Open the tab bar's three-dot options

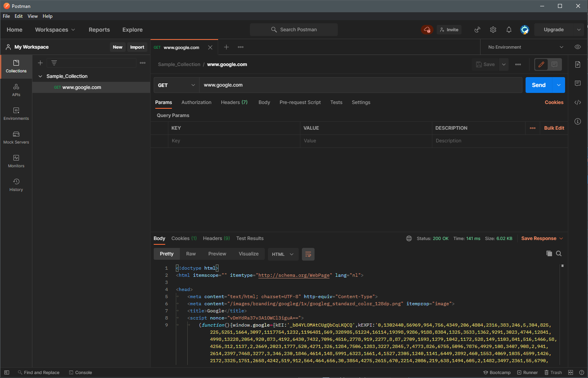point(241,47)
